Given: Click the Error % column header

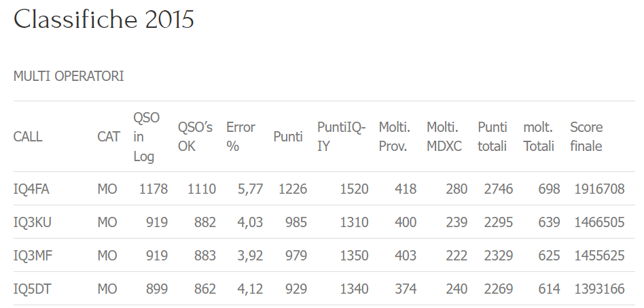Looking at the screenshot, I should point(240,137).
